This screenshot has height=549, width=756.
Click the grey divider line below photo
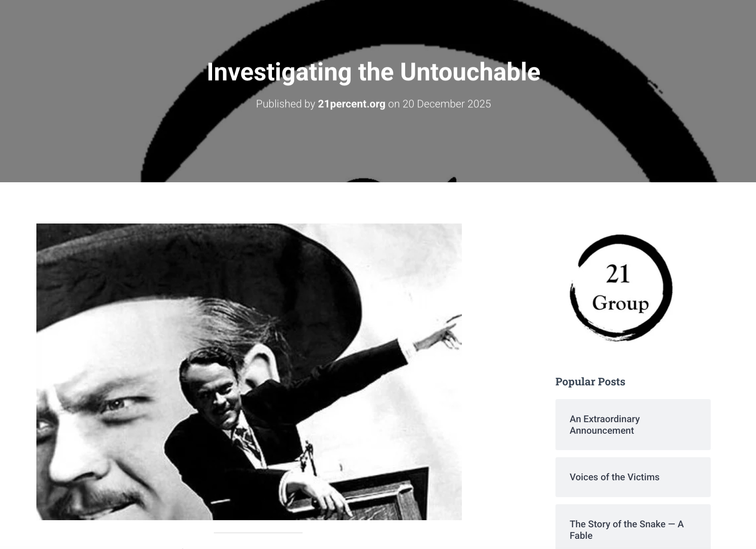pyautogui.click(x=258, y=533)
